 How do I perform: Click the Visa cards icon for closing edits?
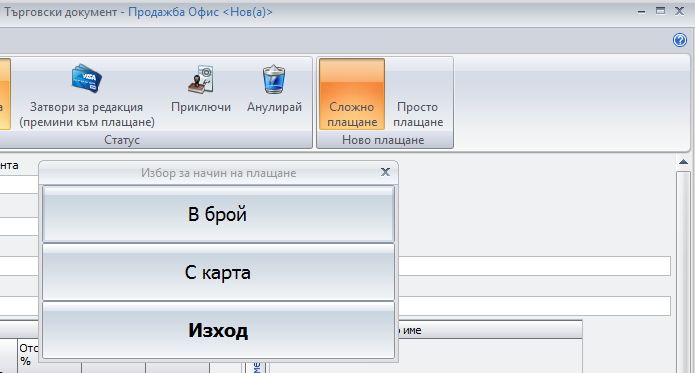pyautogui.click(x=87, y=78)
